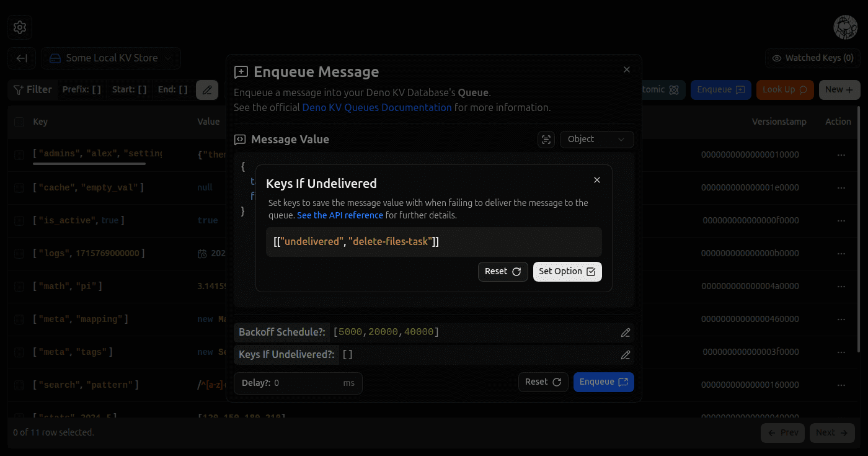Edit Keys If Undelivered with pencil icon
Viewport: 868px width, 456px height.
click(626, 355)
